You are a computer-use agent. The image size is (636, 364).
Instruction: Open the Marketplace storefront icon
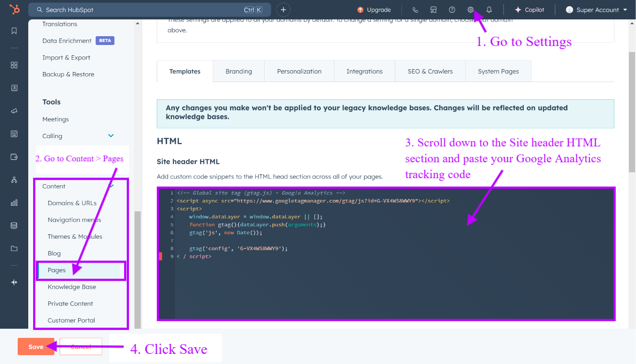tap(434, 10)
